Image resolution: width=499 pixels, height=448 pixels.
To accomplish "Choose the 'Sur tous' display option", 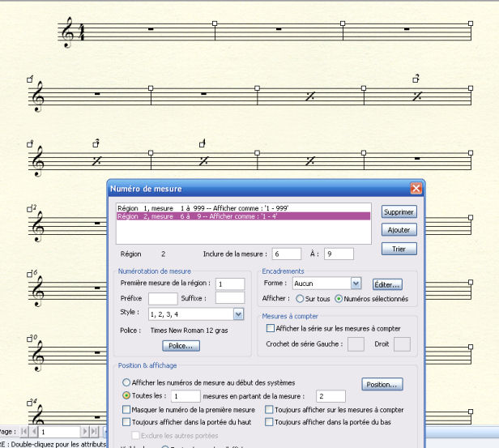I will [x=299, y=298].
